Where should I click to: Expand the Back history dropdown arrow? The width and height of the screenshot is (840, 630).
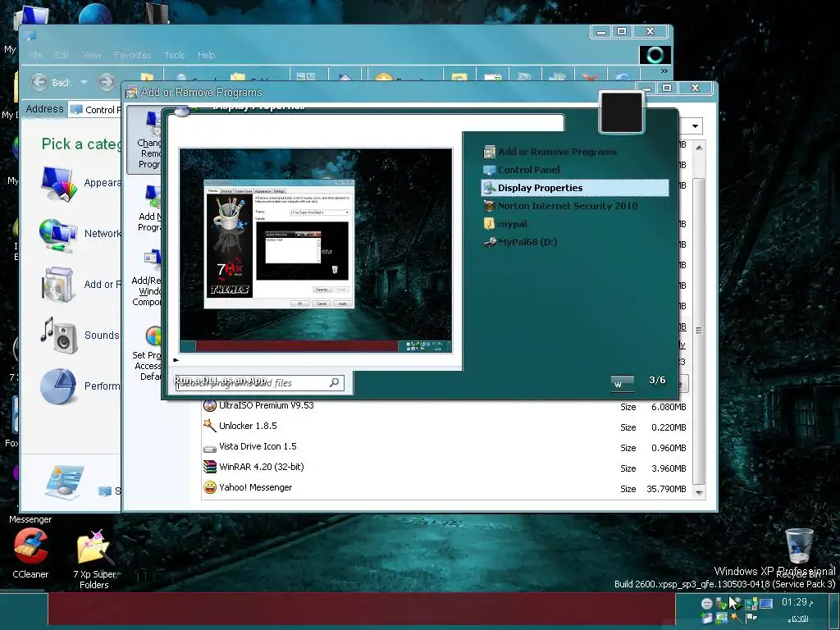point(84,82)
